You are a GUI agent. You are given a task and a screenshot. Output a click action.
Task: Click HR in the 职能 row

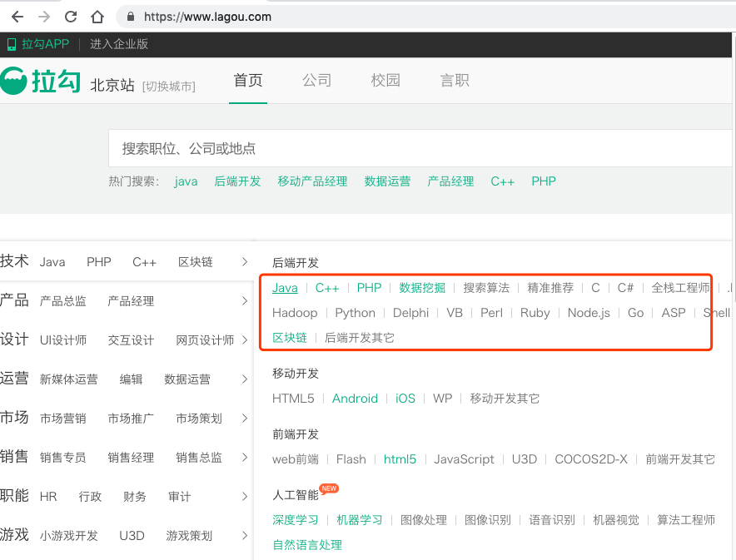click(48, 496)
